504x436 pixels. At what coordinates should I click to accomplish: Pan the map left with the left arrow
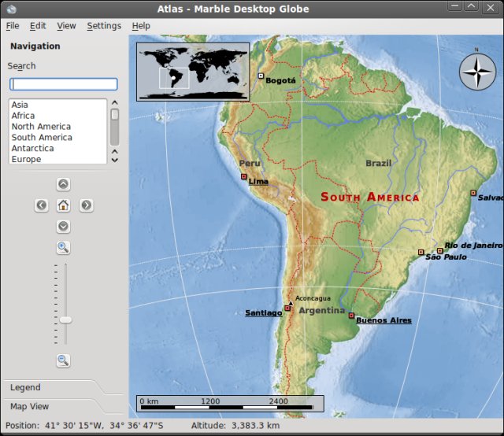tap(42, 205)
